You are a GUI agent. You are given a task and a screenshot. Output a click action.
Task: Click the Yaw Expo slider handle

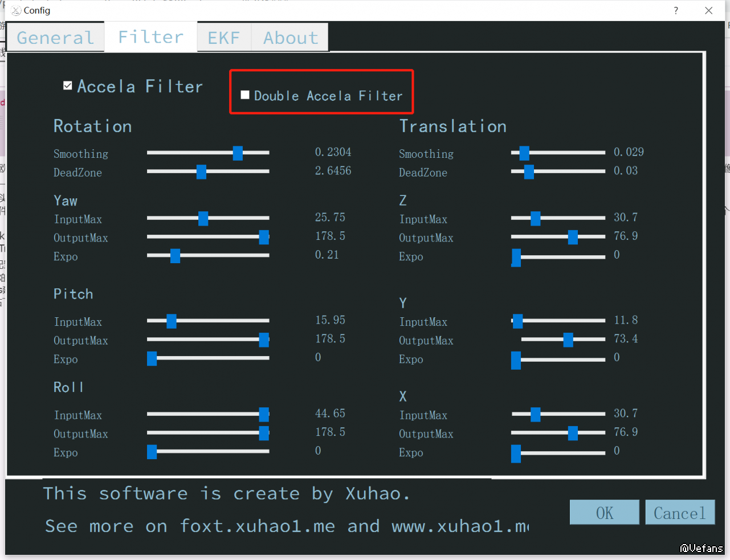(x=175, y=256)
